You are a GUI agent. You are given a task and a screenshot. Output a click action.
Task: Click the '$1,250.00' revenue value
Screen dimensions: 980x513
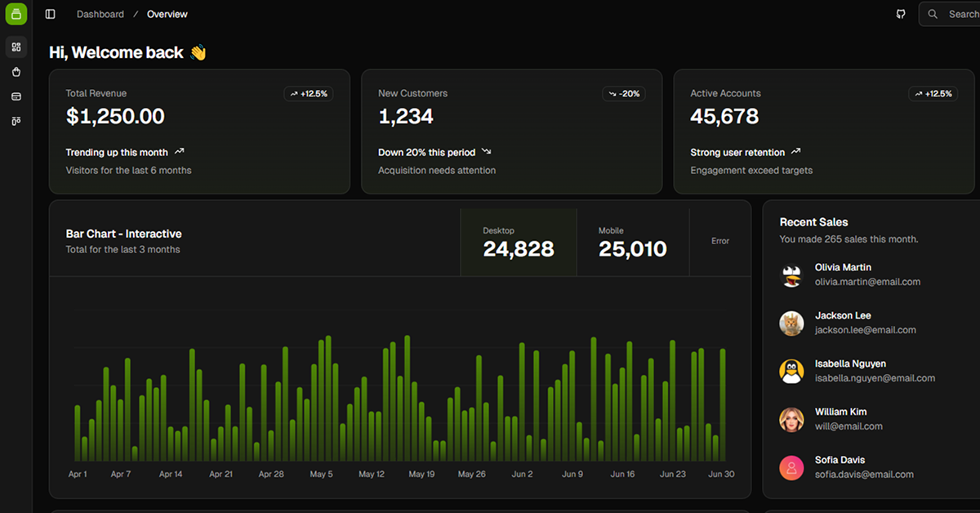[x=115, y=117]
